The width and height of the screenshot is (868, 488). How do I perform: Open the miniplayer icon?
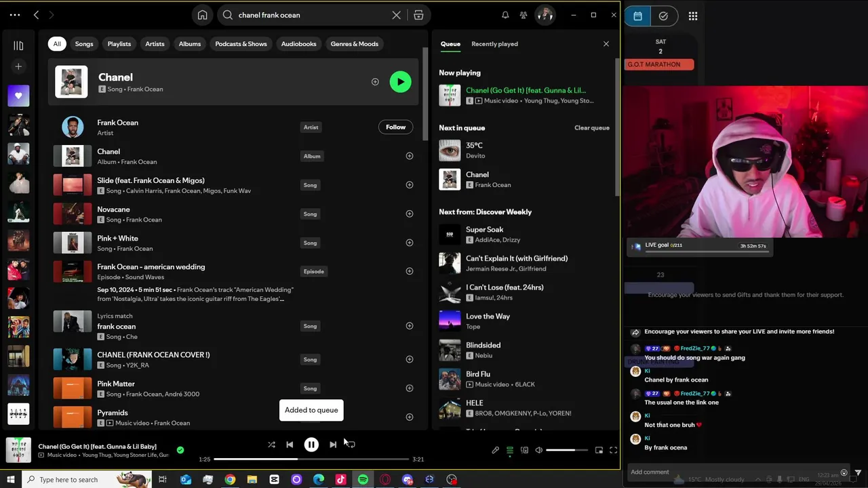coord(599,450)
